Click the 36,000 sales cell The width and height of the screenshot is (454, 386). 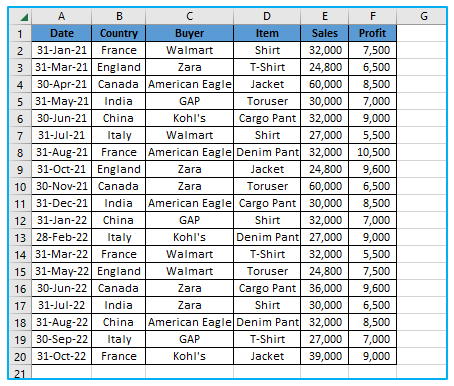click(x=325, y=288)
